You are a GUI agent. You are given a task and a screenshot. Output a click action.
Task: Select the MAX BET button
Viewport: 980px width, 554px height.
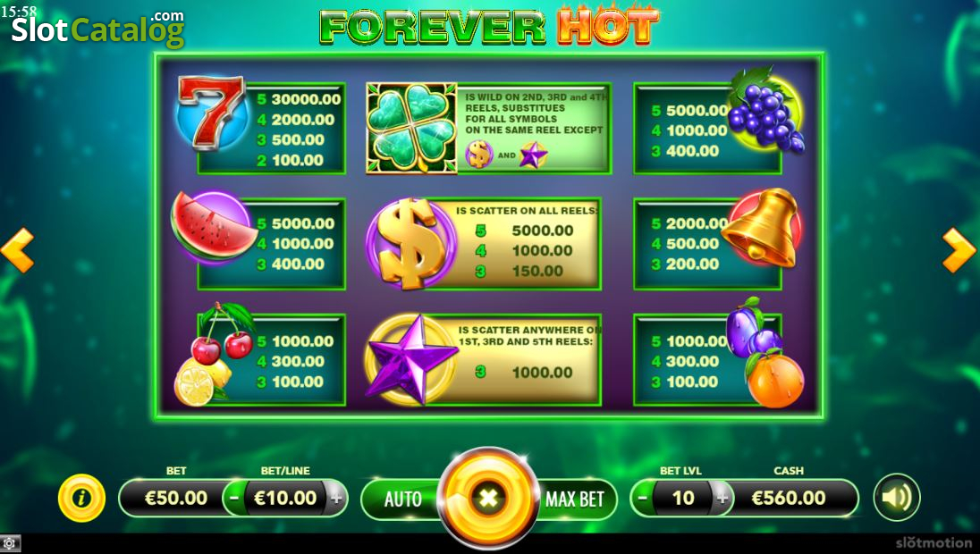point(574,499)
